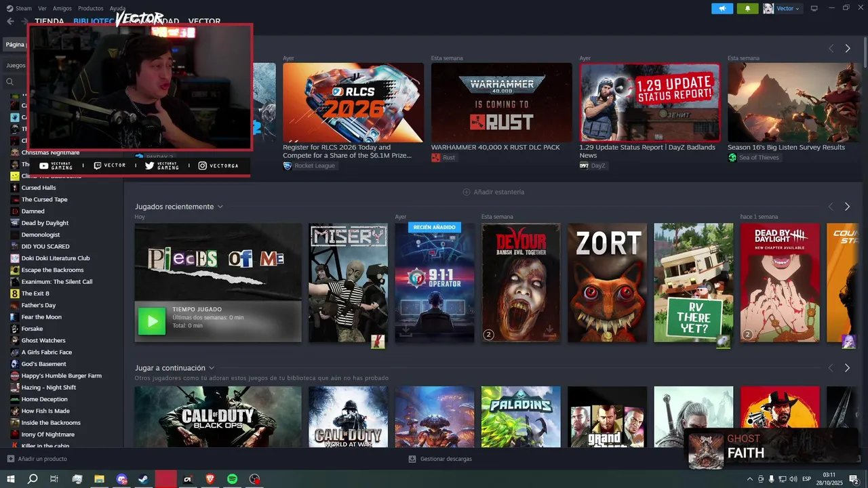Click the Damned game icon

pos(15,211)
